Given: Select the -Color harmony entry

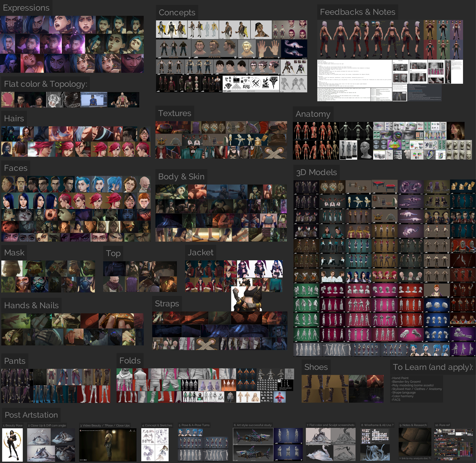Looking at the screenshot, I should tap(402, 396).
